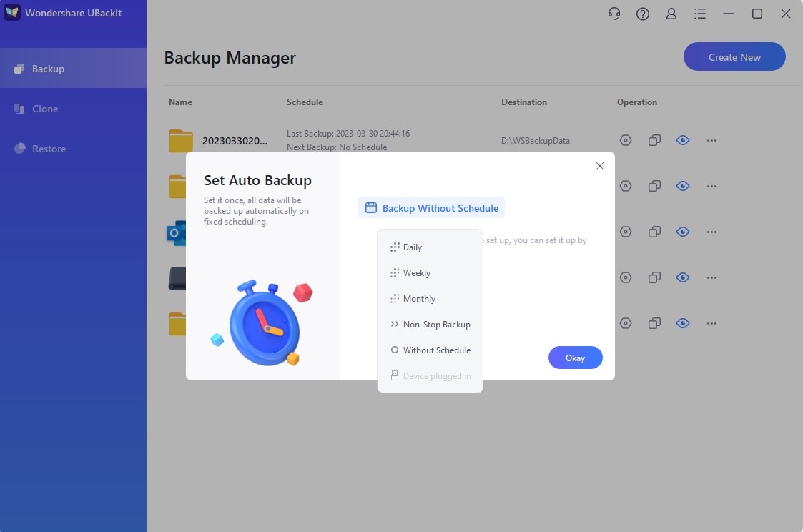This screenshot has width=803, height=532.
Task: Click the Schedule column header
Action: coord(305,102)
